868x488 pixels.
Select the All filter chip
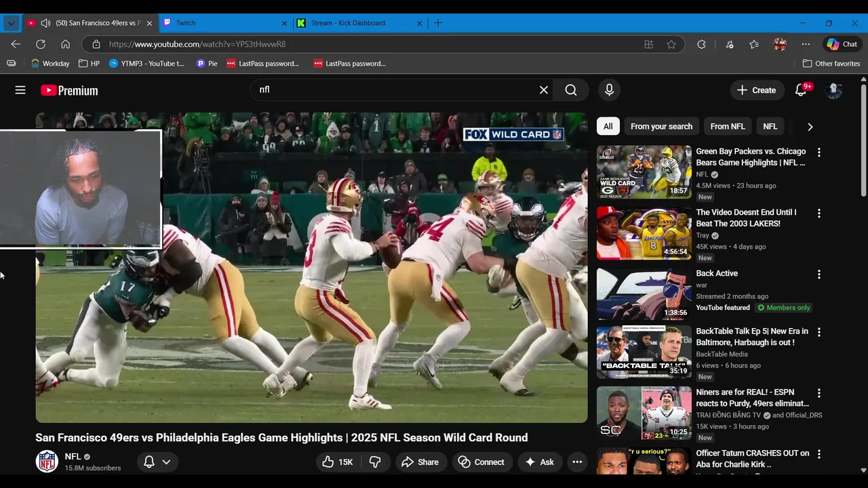point(608,127)
